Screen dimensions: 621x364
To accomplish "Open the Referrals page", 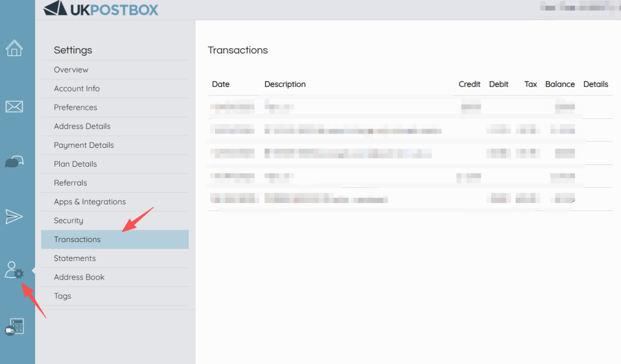I will coord(71,183).
